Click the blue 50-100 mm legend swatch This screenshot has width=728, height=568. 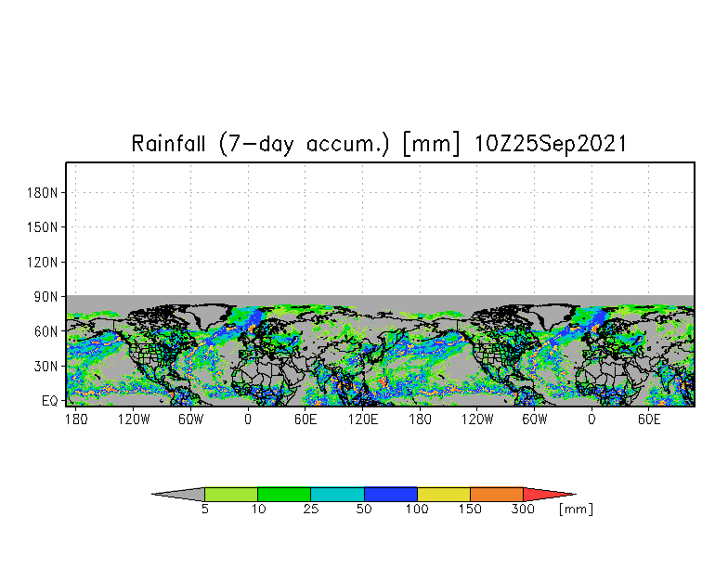[x=391, y=494]
